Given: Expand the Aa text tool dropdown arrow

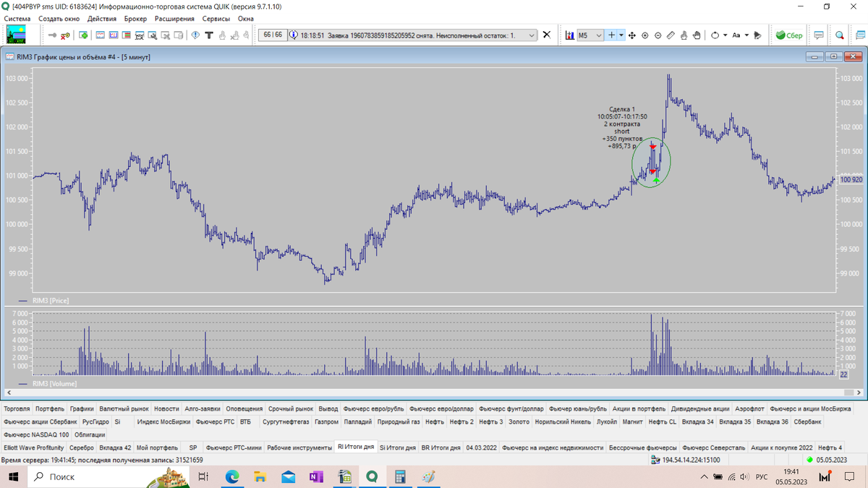Looking at the screenshot, I should tap(746, 35).
